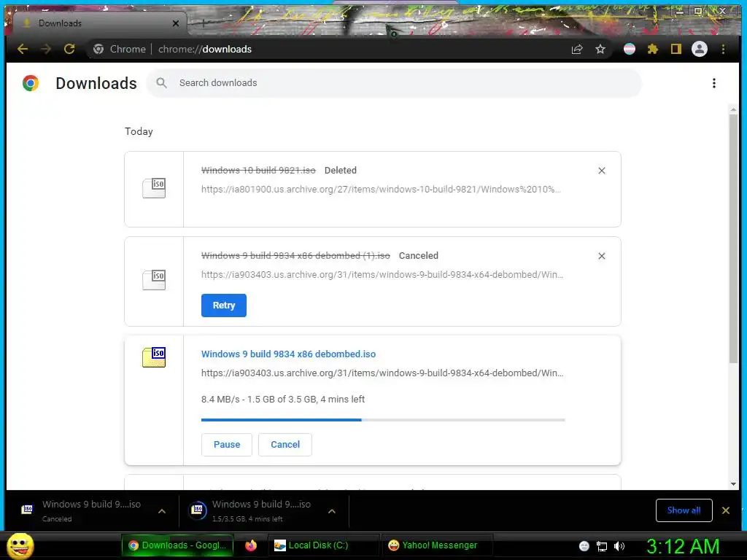Image resolution: width=747 pixels, height=560 pixels.
Task: Open the Extensions puzzle piece menu
Action: (653, 49)
